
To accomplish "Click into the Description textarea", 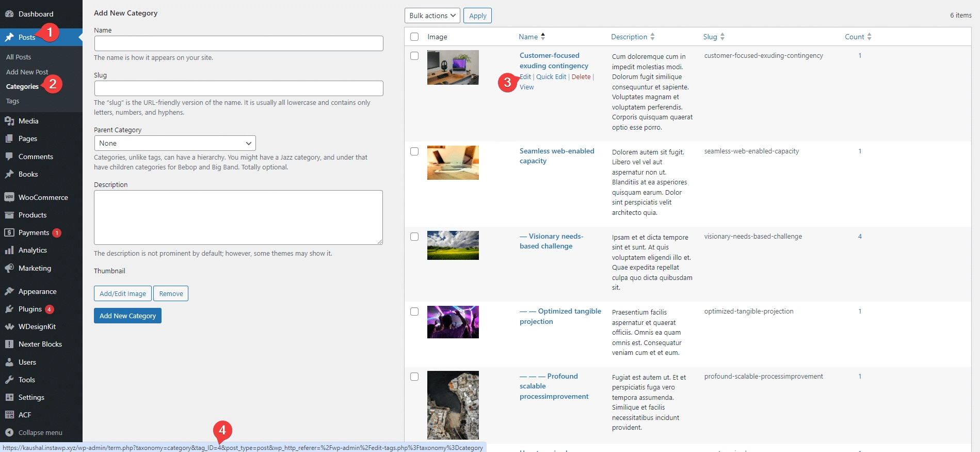I will pos(238,217).
